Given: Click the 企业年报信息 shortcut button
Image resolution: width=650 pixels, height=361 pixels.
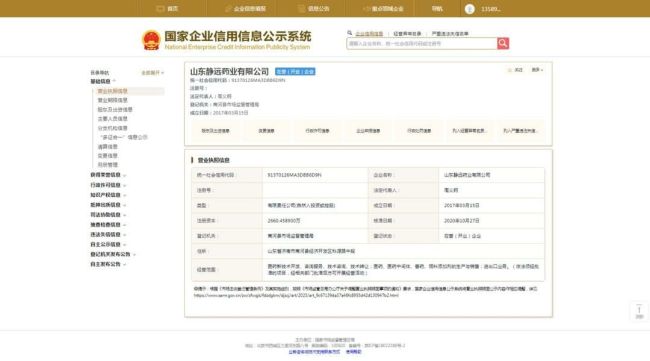Looking at the screenshot, I should pos(368,131).
